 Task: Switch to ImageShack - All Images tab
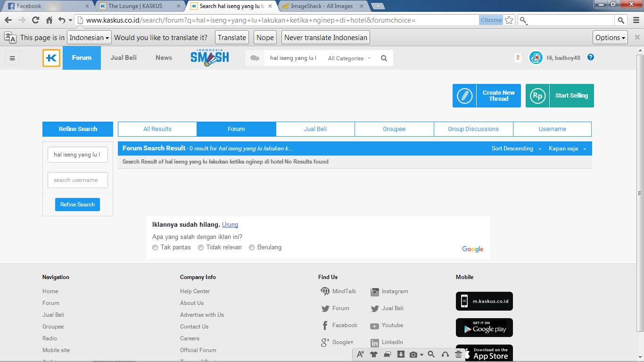click(323, 6)
